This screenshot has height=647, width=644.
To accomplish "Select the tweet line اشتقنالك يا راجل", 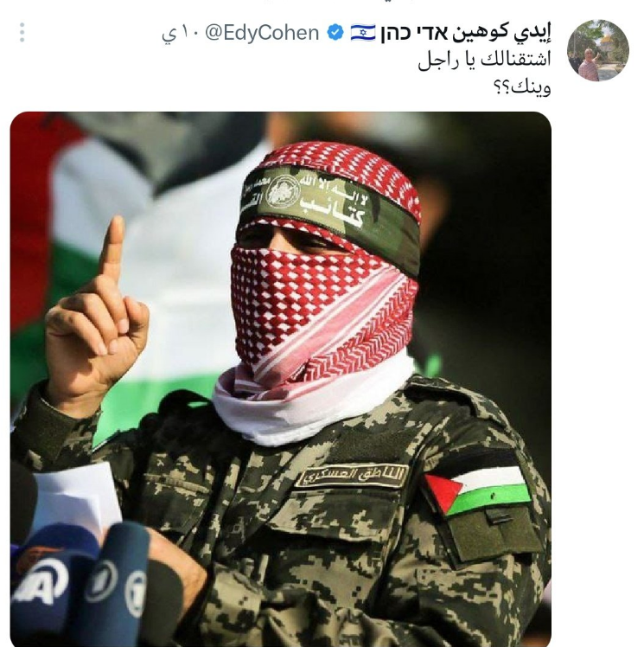I will (x=484, y=61).
